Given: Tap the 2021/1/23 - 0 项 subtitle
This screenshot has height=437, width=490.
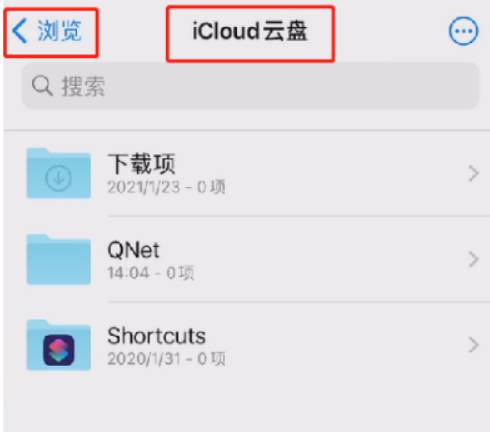Looking at the screenshot, I should 166,187.
